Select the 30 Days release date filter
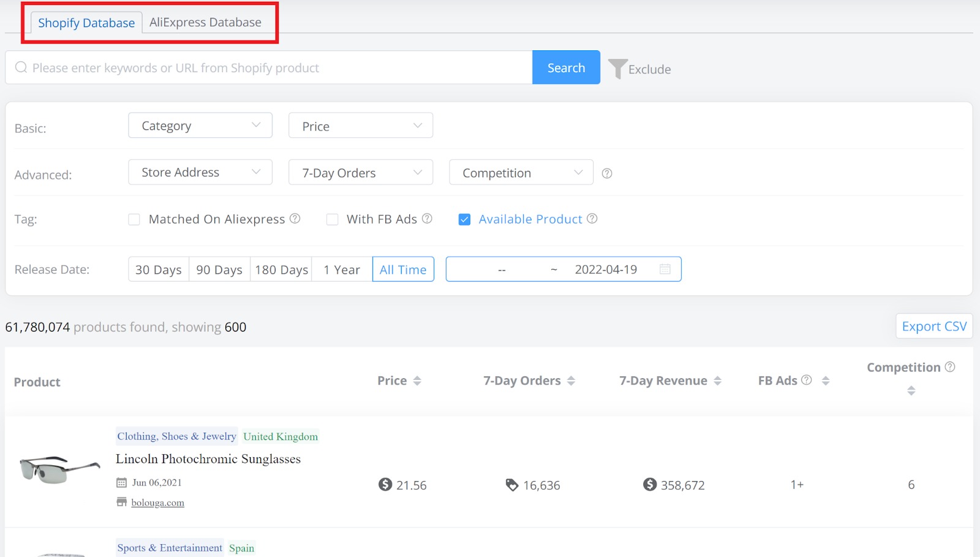This screenshot has height=557, width=980. [158, 269]
